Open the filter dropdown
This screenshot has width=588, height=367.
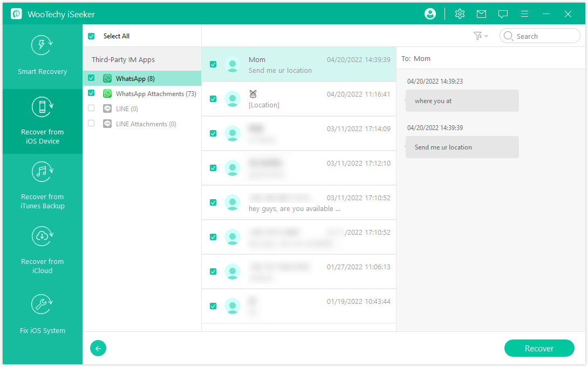(x=480, y=36)
